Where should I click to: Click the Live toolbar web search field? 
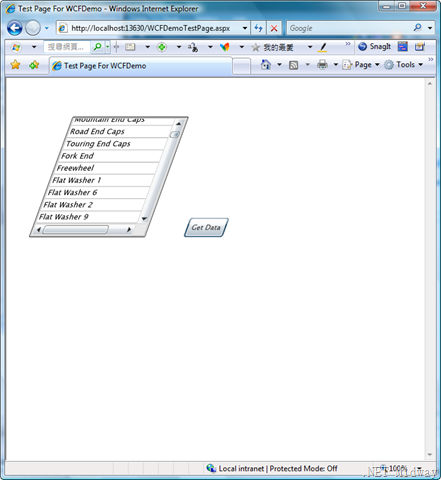click(x=67, y=47)
